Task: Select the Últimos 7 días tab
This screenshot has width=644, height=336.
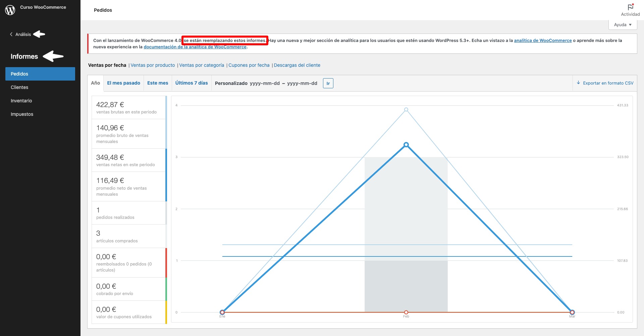Action: 192,83
